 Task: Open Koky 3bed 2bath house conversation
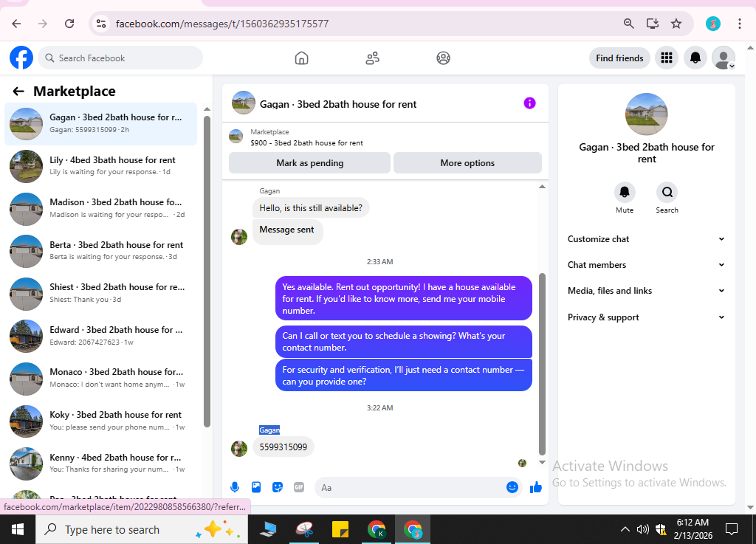click(x=100, y=421)
